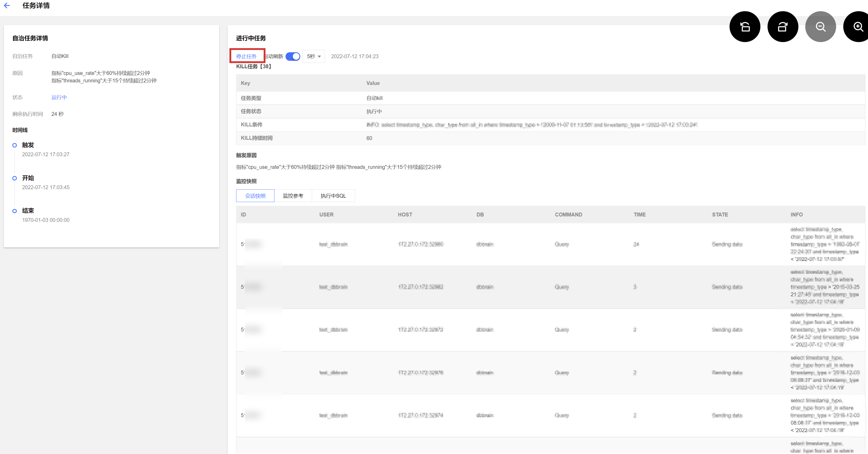Click the rotate clockwise round icon
The height and width of the screenshot is (454, 868).
pyautogui.click(x=782, y=27)
